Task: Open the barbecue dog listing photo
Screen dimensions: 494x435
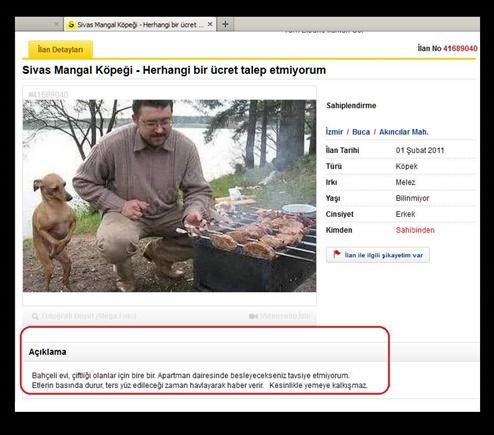Action: pos(169,196)
